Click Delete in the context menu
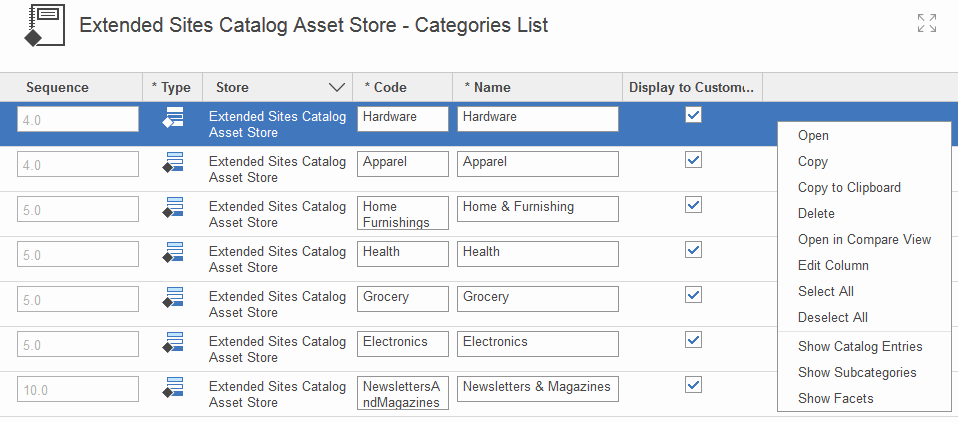Viewport: 958px width, 422px height. pos(816,214)
